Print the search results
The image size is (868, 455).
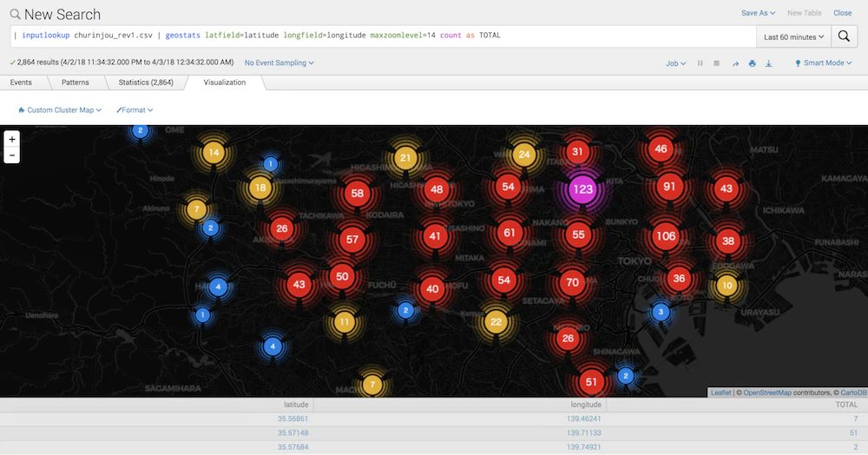click(x=752, y=63)
